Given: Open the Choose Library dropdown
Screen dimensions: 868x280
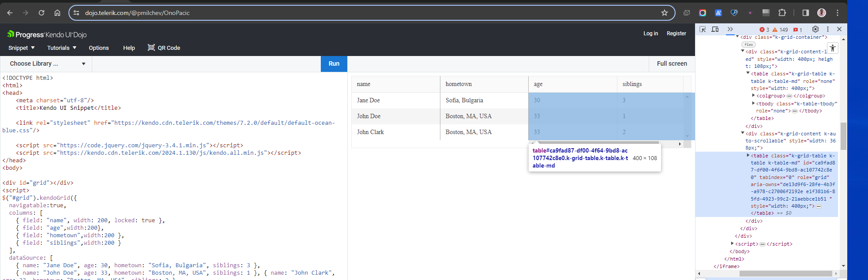Looking at the screenshot, I should tap(47, 64).
